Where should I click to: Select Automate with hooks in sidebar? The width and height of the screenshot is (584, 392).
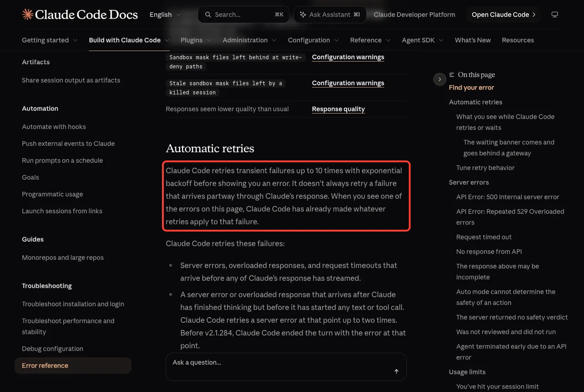(x=54, y=127)
